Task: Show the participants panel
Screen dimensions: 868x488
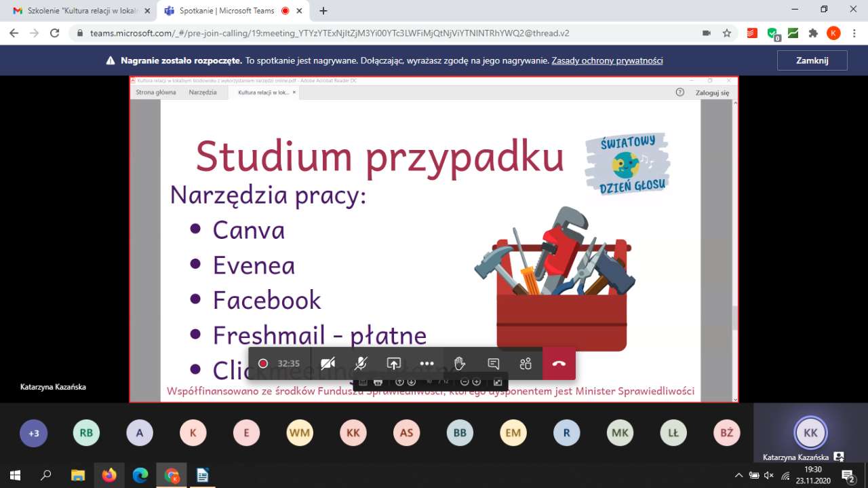Action: (526, 364)
